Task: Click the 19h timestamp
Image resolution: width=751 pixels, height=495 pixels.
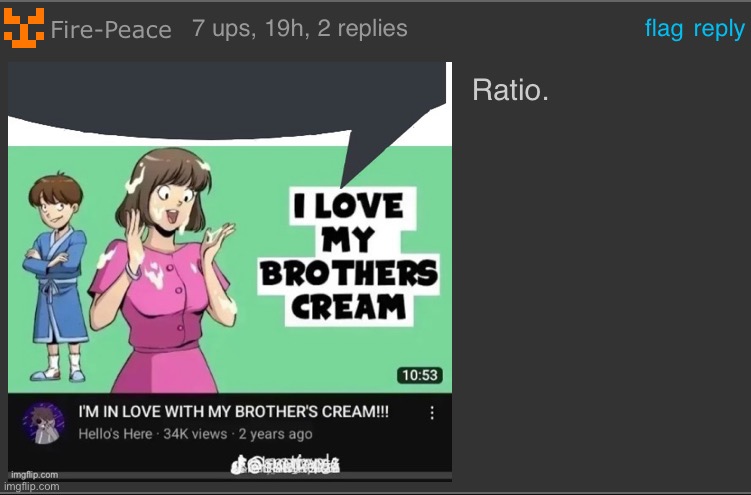Action: coord(286,29)
